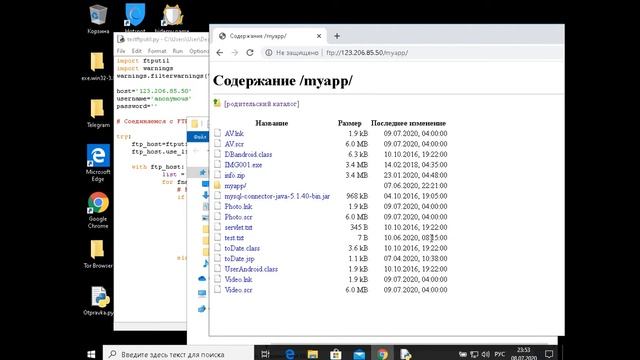
Task: Open the AV.scr file link
Action: coord(234,144)
